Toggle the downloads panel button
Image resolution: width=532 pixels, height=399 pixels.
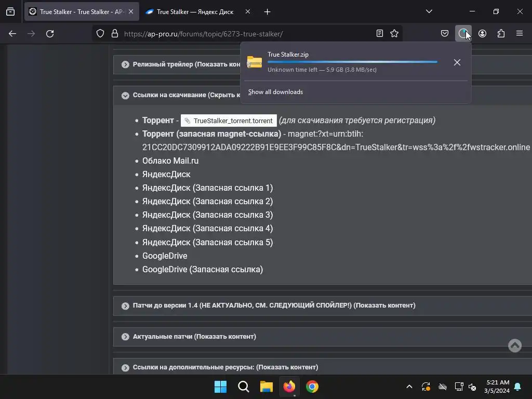(x=463, y=33)
